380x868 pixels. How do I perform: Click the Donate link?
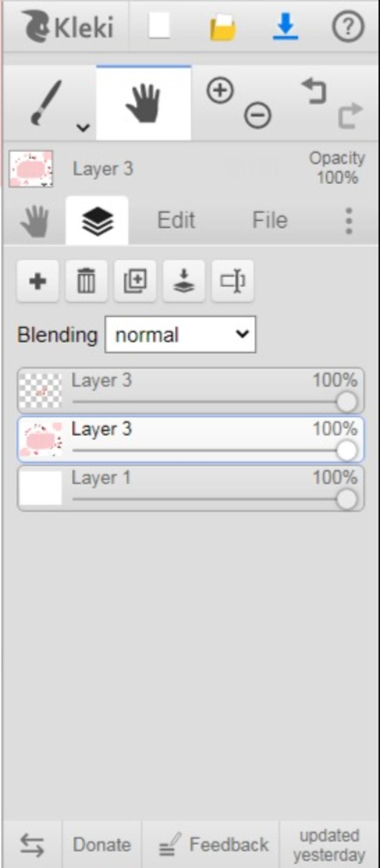click(x=102, y=844)
